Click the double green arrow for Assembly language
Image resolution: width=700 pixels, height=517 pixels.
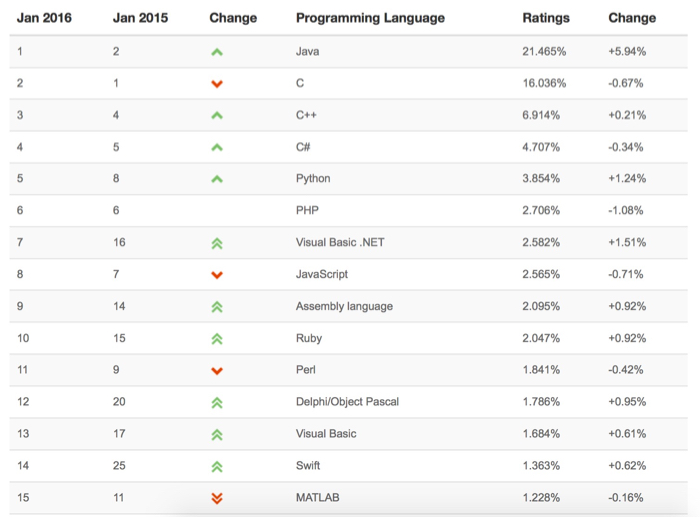coord(217,307)
